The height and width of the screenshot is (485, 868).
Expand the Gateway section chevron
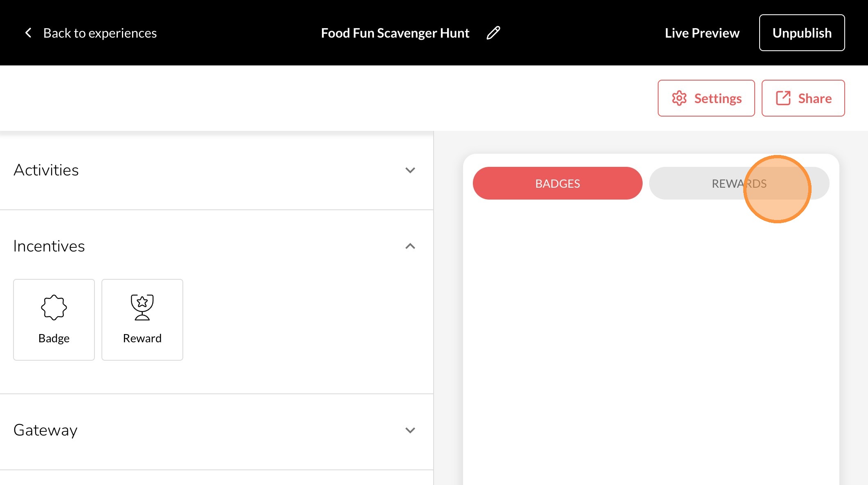(x=410, y=430)
